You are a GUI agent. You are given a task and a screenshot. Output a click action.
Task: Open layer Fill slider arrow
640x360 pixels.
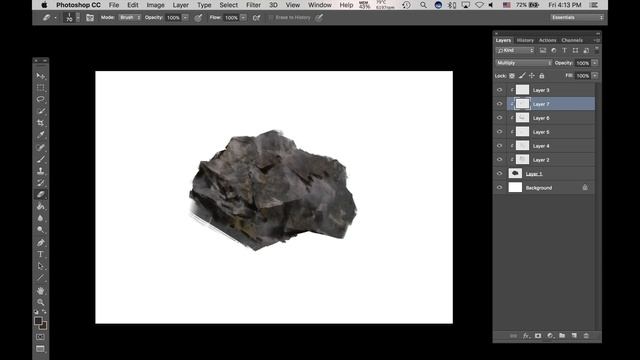pos(595,76)
